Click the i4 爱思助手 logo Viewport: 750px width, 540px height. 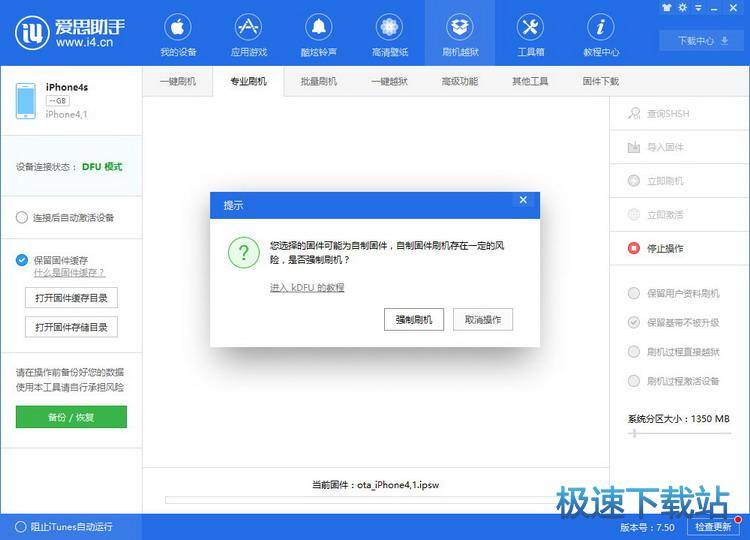70,33
